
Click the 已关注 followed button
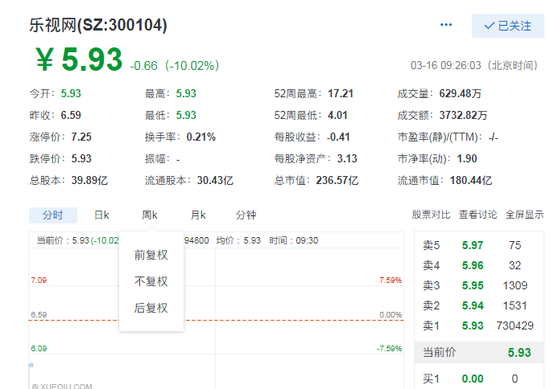point(508,26)
